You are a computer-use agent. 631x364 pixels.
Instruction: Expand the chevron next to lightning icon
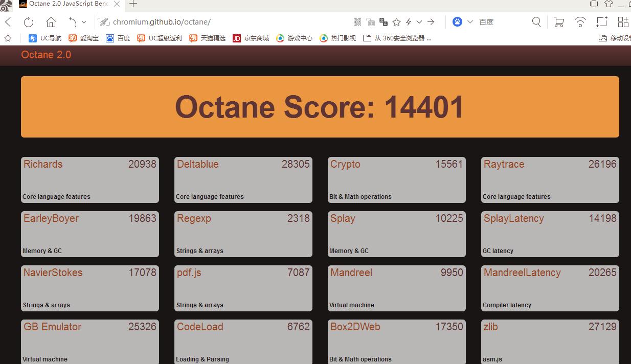click(419, 22)
